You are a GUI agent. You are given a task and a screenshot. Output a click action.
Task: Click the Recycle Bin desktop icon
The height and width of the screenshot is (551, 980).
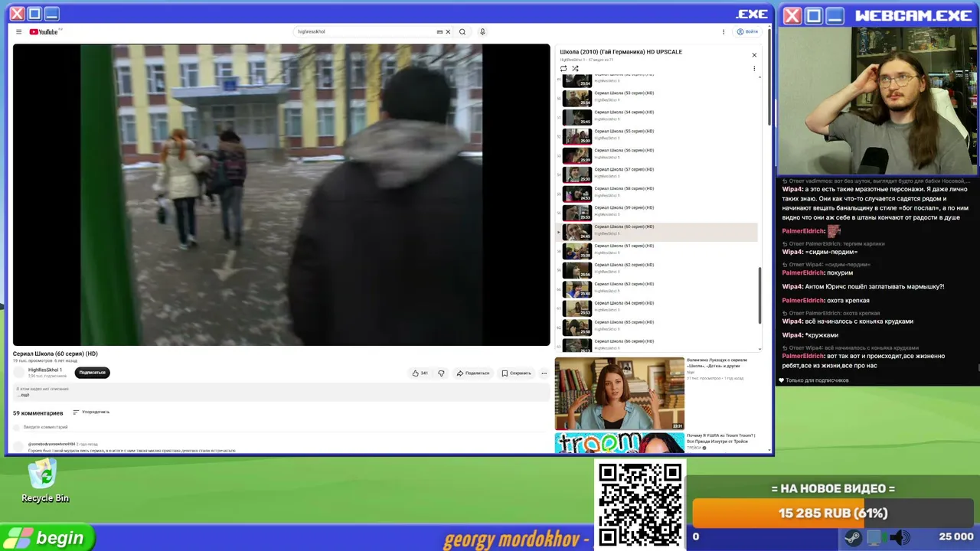44,481
